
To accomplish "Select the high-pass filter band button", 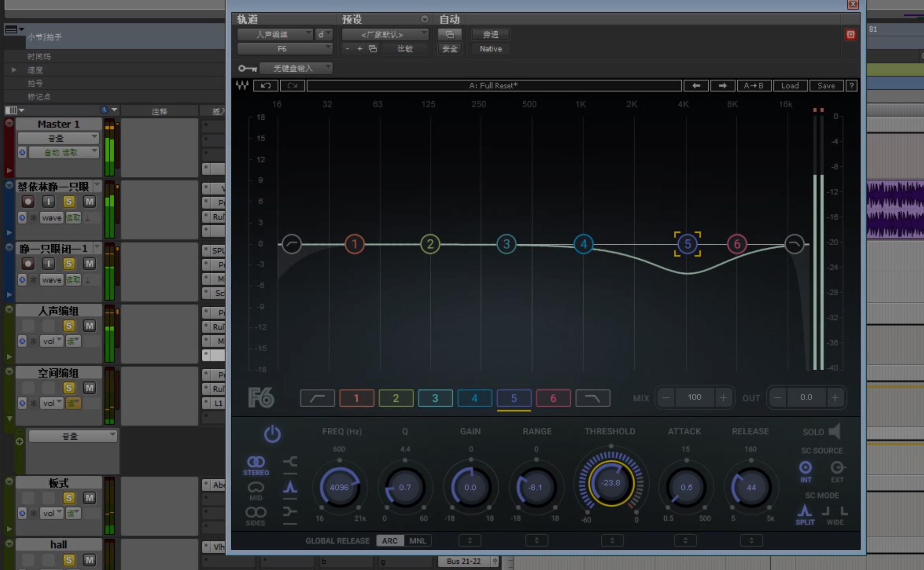I will (x=317, y=398).
